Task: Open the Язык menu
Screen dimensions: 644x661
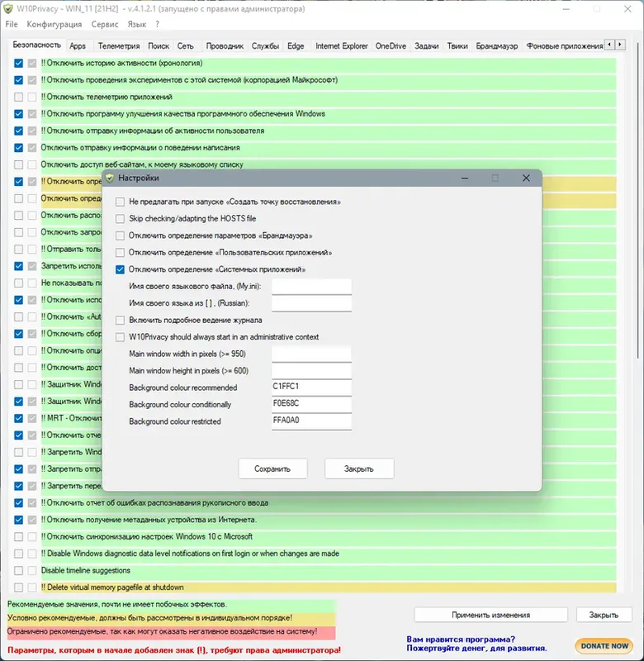Action: 137,25
